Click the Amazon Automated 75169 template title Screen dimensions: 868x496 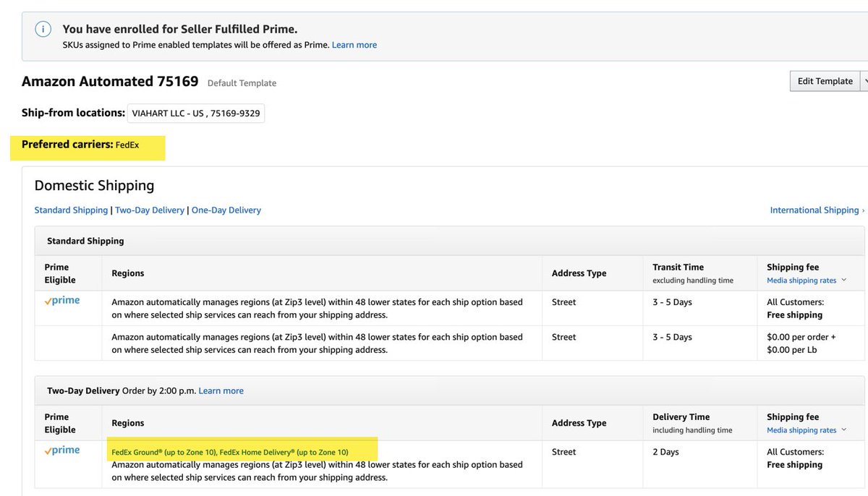tap(110, 82)
